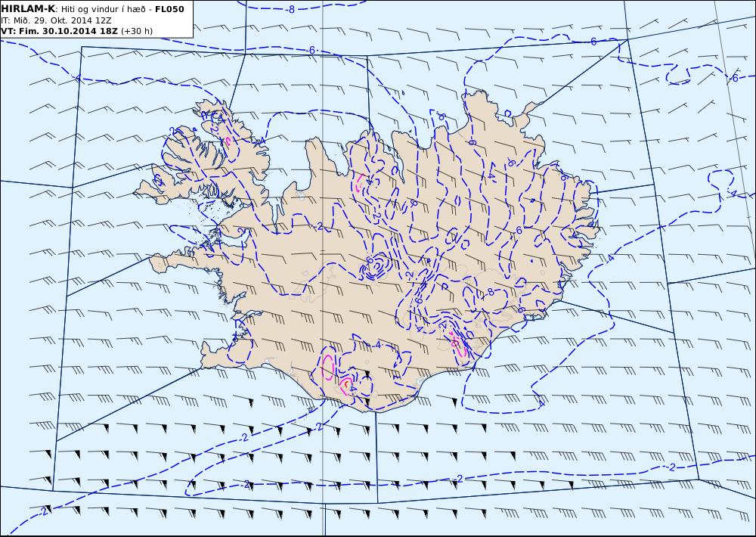Select the 'VT: Fim. 30.10.2014 18Z' valid time
The width and height of the screenshot is (756, 537).
[x=59, y=31]
